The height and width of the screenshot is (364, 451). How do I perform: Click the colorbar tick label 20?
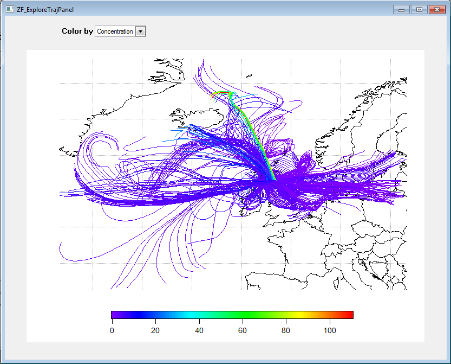point(155,330)
